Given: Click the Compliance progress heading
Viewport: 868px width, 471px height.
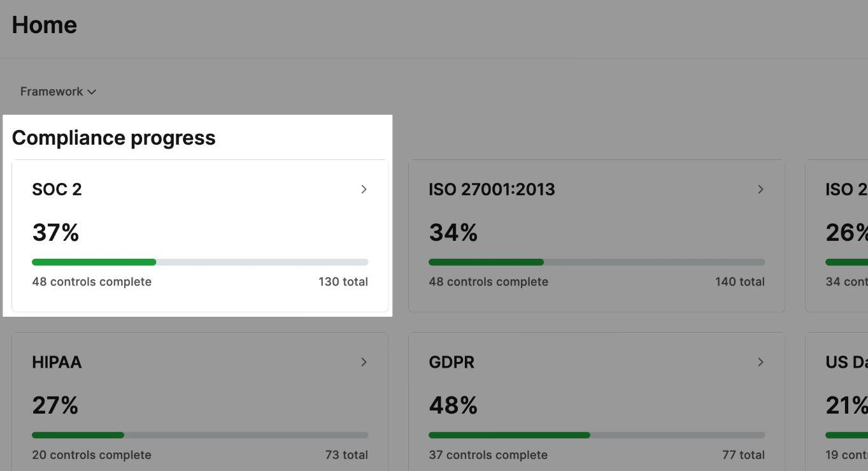Looking at the screenshot, I should coord(113,138).
